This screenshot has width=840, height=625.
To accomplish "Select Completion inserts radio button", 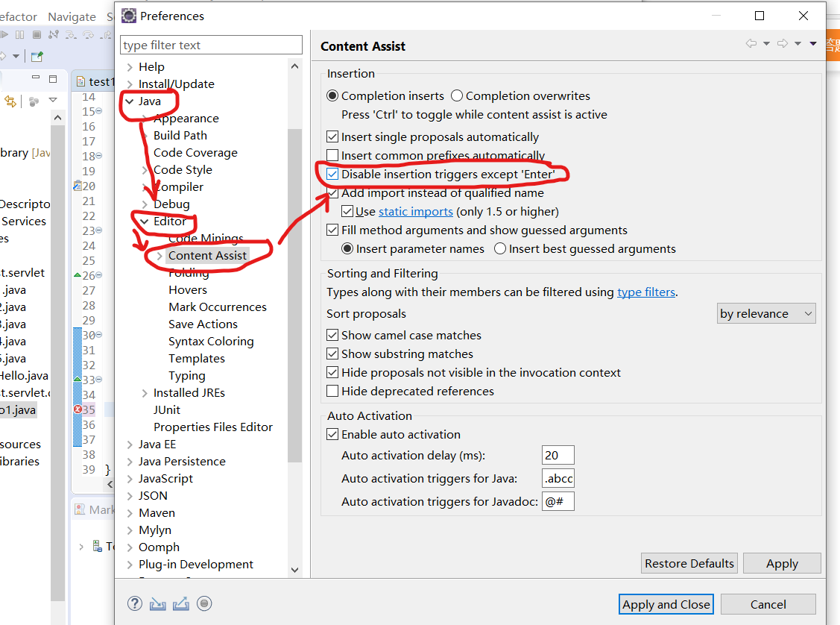I will 332,96.
